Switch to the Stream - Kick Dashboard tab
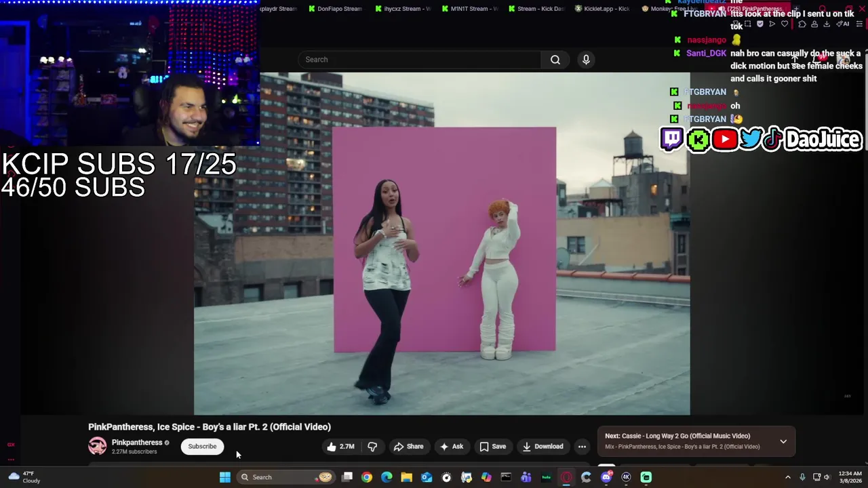868x488 pixels. coord(536,9)
